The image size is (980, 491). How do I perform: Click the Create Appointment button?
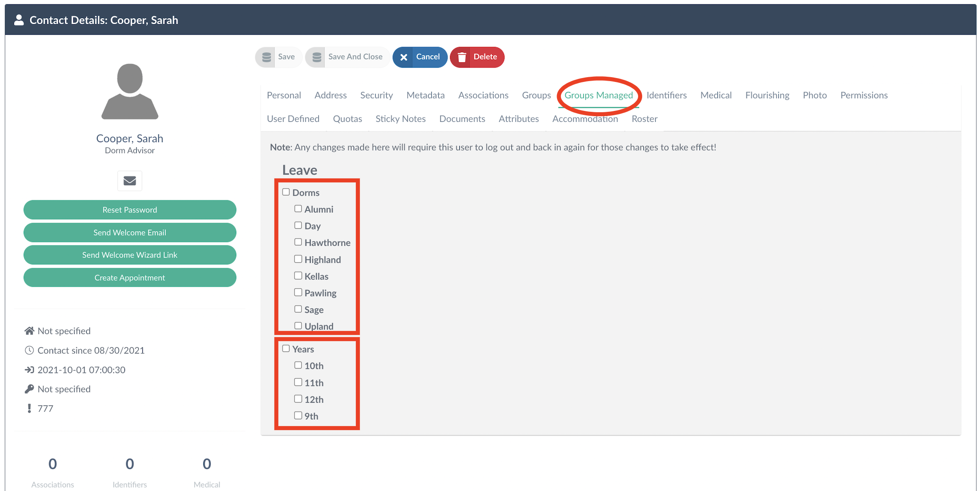pyautogui.click(x=130, y=278)
